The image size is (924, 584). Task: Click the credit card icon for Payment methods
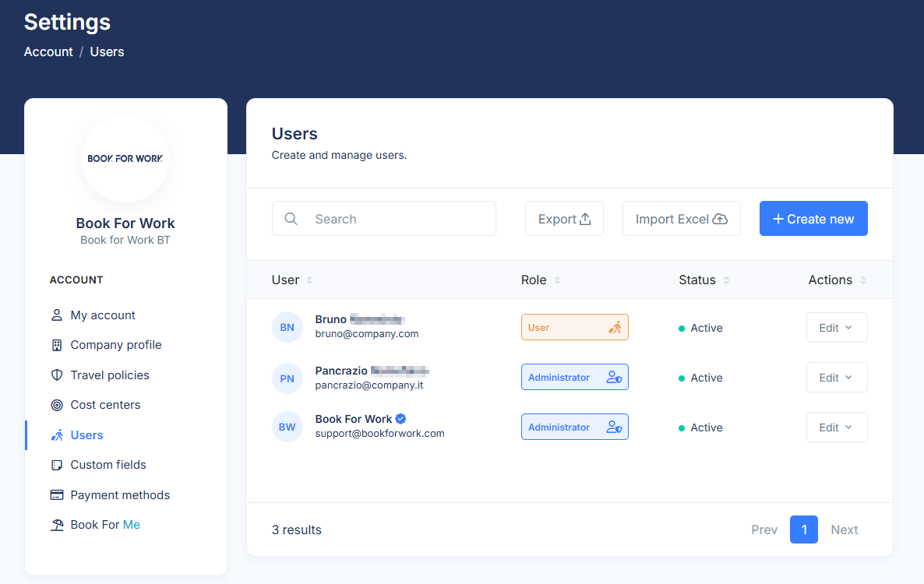coord(56,495)
